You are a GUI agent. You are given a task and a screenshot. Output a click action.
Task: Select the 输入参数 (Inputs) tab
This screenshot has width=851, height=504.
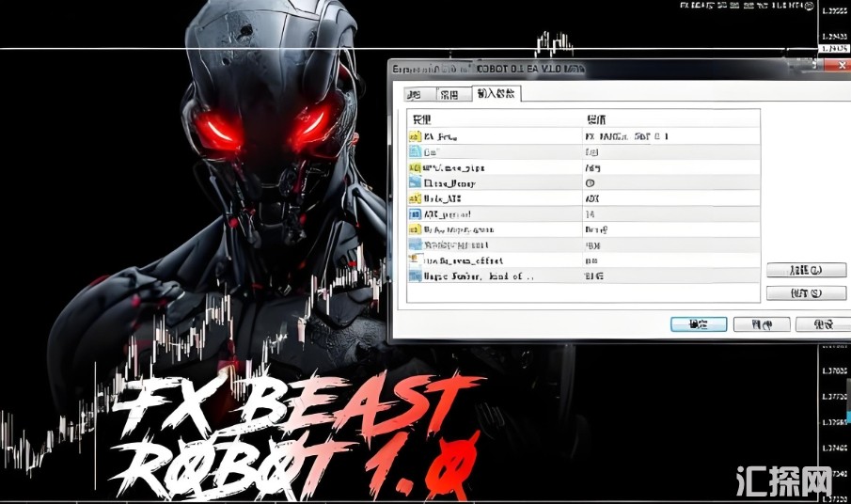point(496,94)
